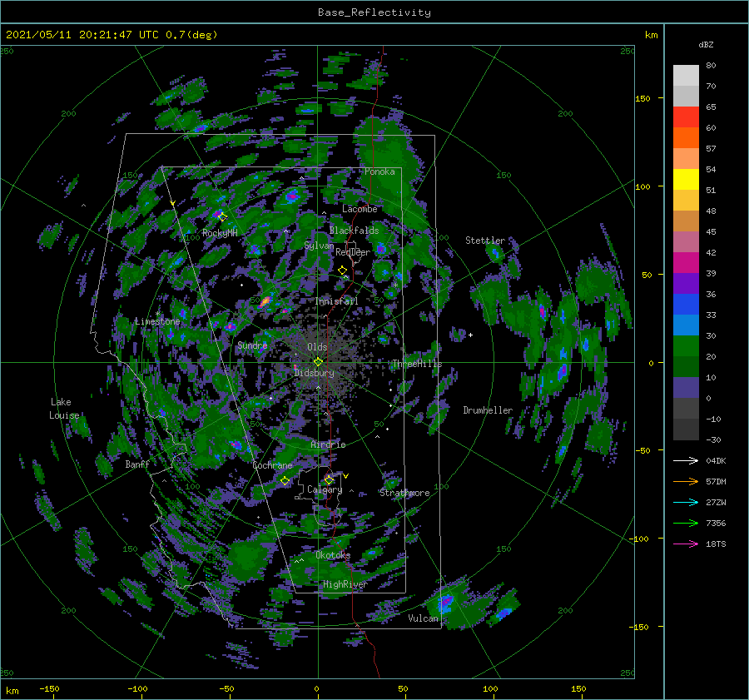
Task: Click the storm cell northwest of Vulcan label
Action: [x=446, y=603]
